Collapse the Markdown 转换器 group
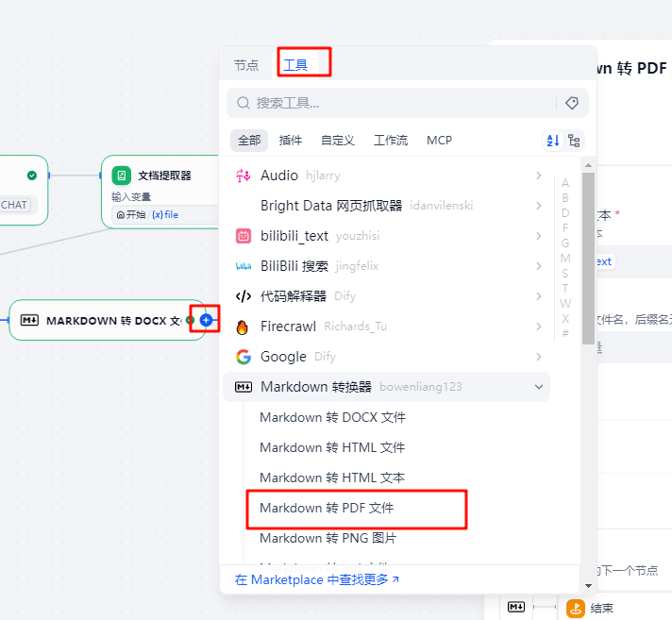672x620 pixels. (539, 387)
